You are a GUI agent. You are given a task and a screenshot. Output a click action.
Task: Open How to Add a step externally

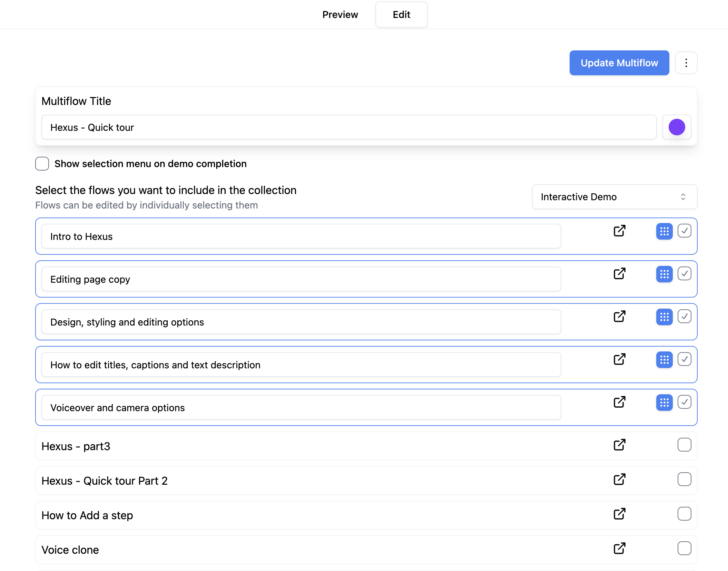pyautogui.click(x=620, y=514)
